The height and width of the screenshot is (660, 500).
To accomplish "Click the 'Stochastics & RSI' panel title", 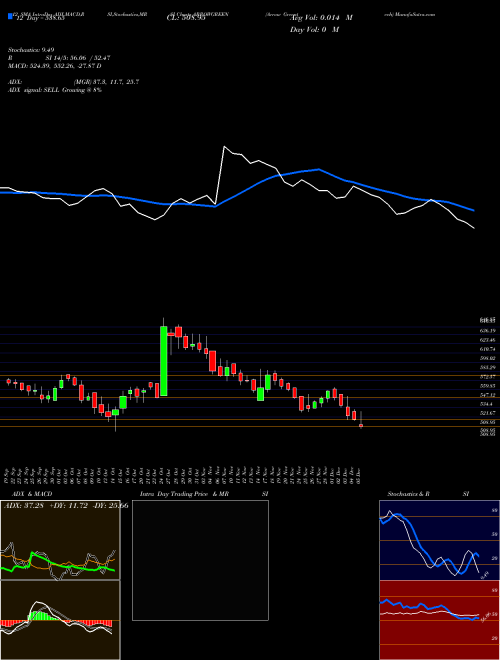I will pos(428,494).
